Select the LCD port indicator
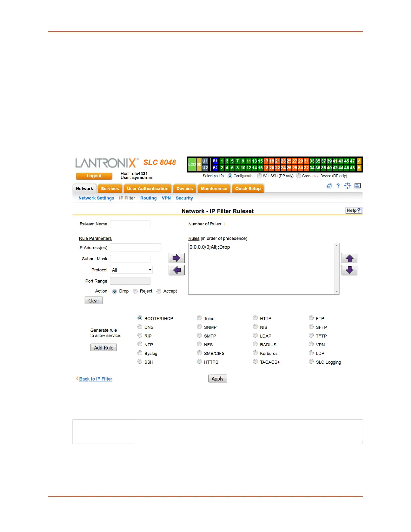Screen dimensions: 411x532 click(192, 164)
